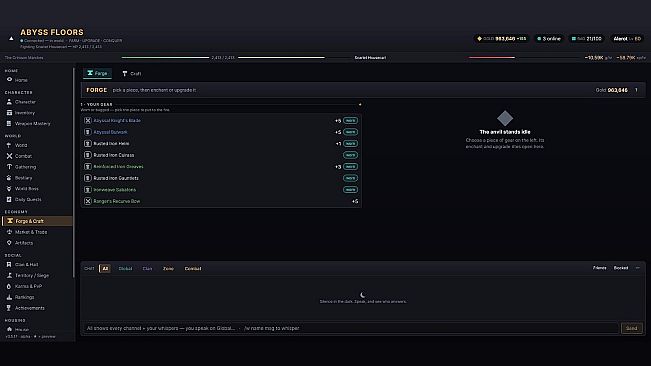Open chat more options ellipsis
Image resolution: width=651 pixels, height=366 pixels.
click(638, 268)
